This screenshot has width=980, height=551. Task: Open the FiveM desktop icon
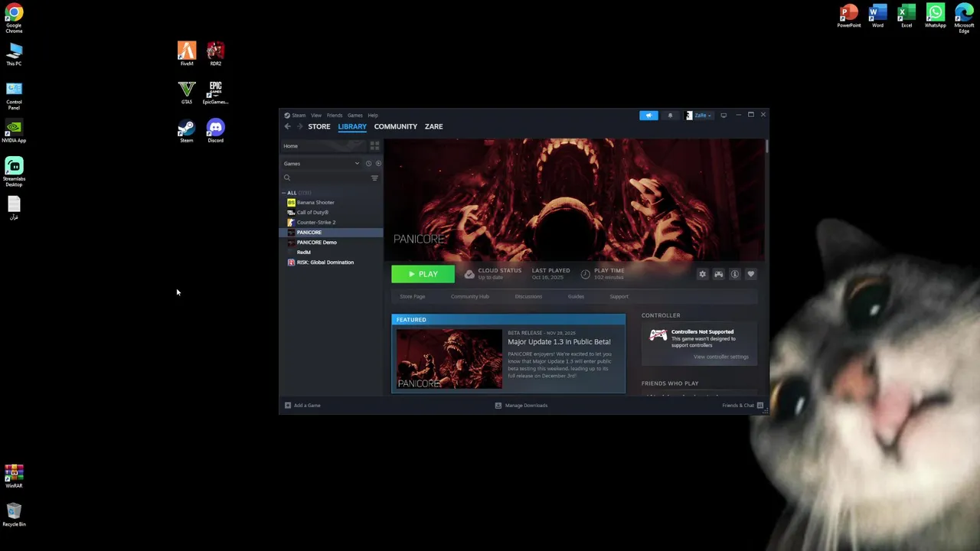(187, 54)
